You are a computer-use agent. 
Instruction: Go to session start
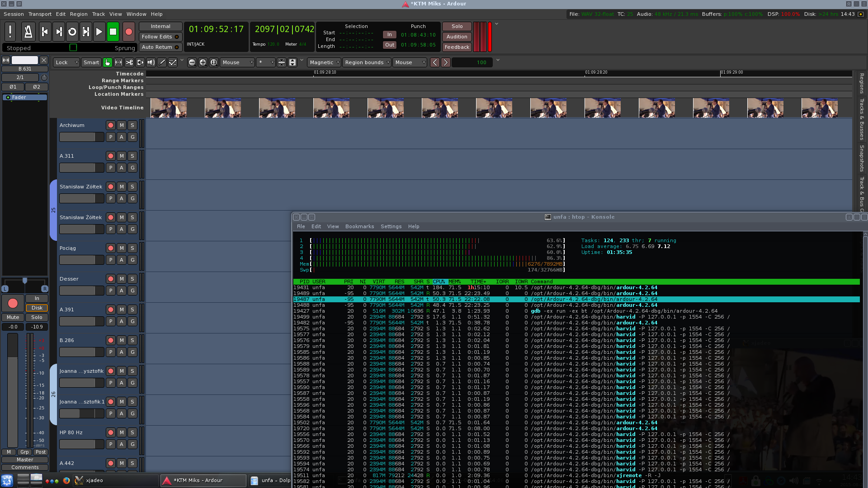coord(45,32)
